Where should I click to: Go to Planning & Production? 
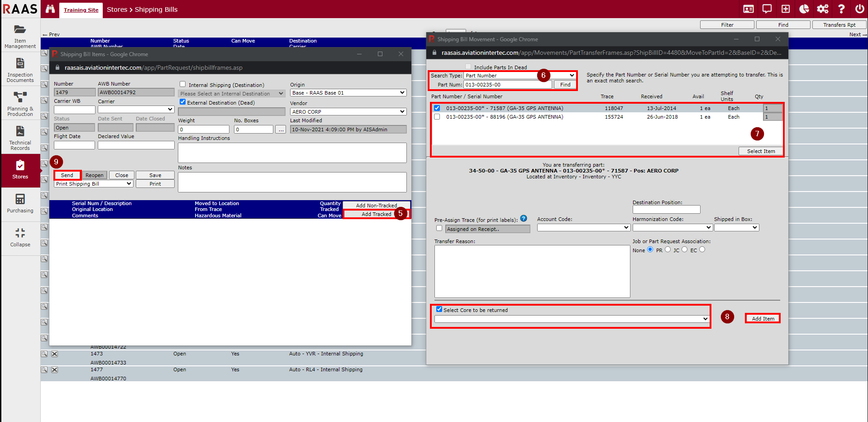coord(20,104)
